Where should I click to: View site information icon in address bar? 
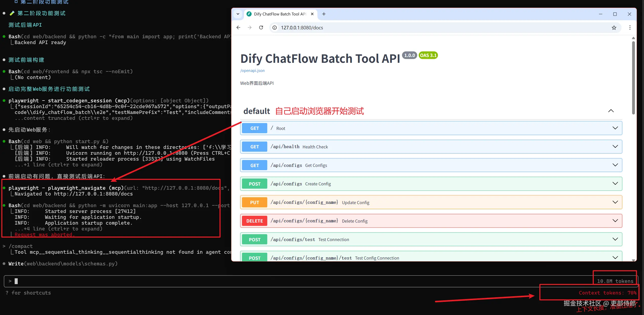(x=275, y=28)
